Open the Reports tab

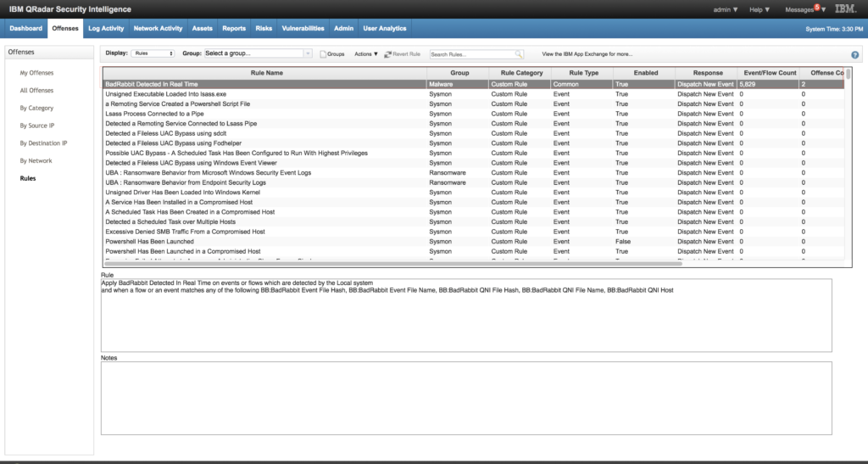coord(234,28)
